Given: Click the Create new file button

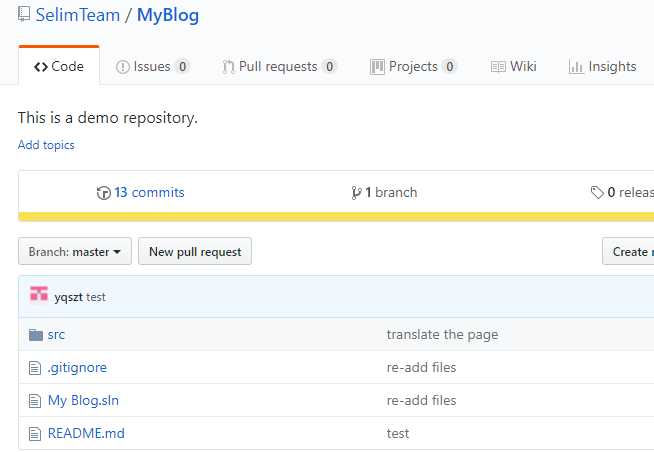Looking at the screenshot, I should point(628,251).
